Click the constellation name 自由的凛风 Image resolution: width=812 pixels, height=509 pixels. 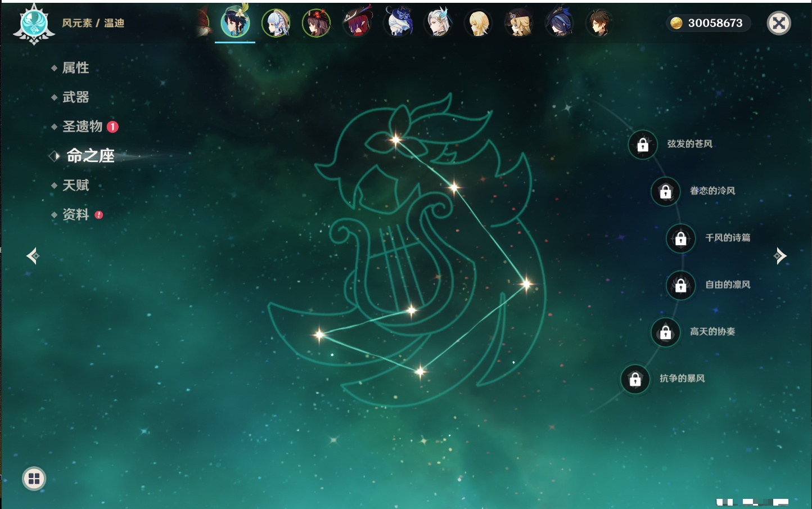click(x=728, y=285)
